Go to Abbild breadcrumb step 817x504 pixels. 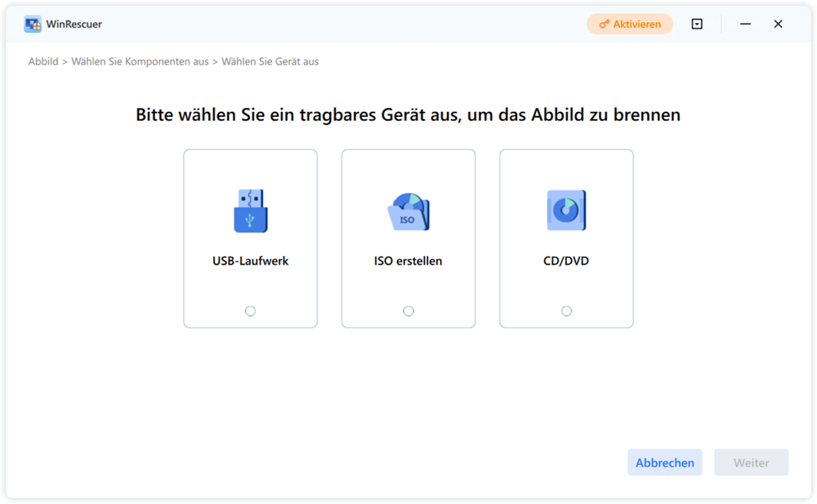tap(43, 61)
